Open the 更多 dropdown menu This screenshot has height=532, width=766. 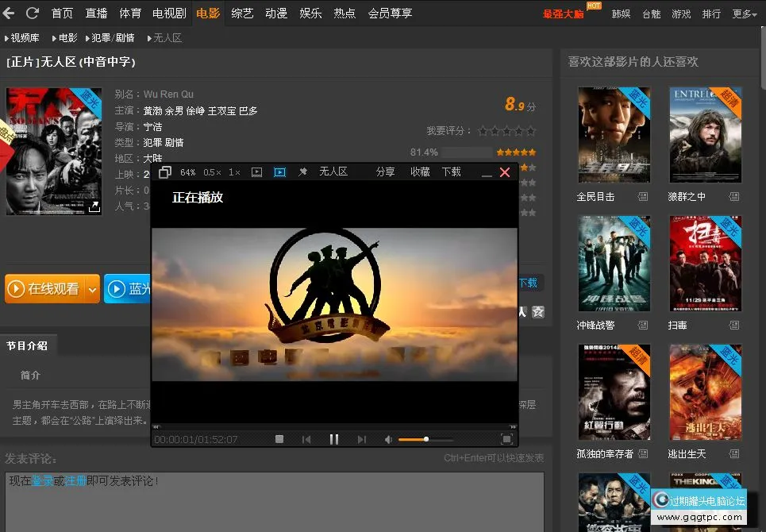[x=745, y=14]
